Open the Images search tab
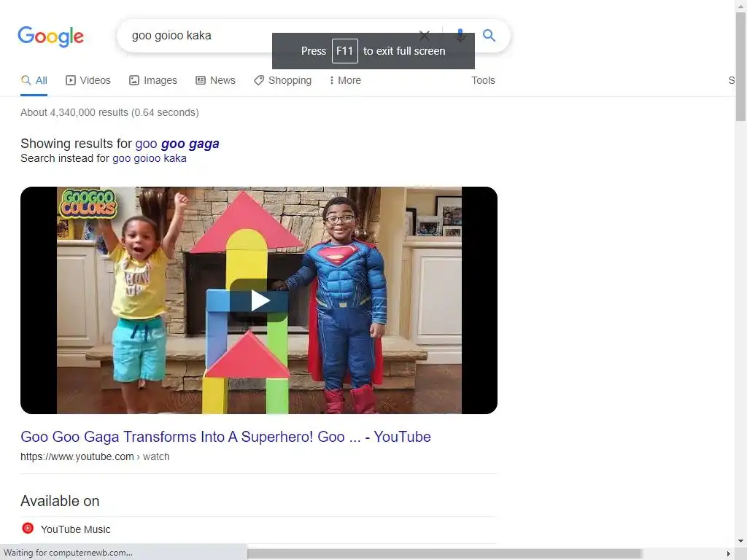 [x=153, y=80]
